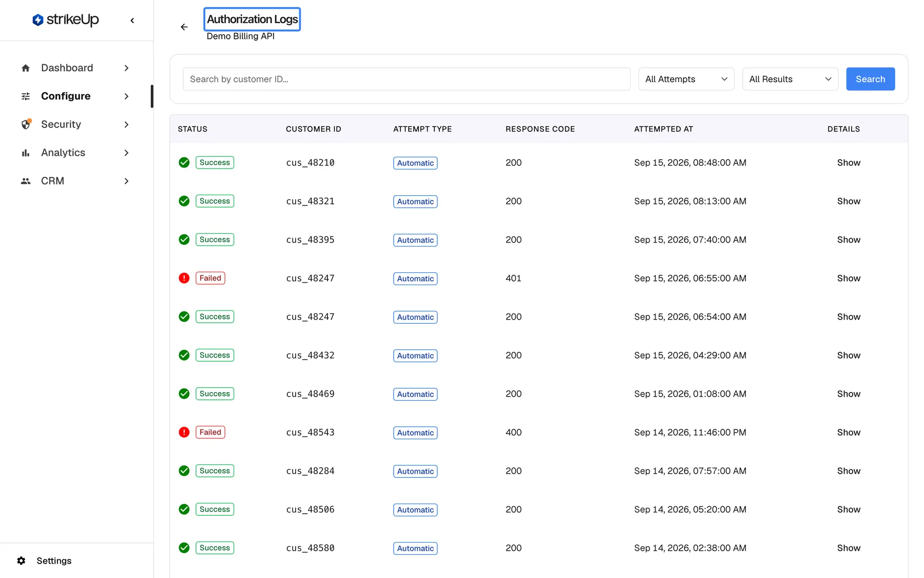Go back using the left arrow

pos(184,27)
